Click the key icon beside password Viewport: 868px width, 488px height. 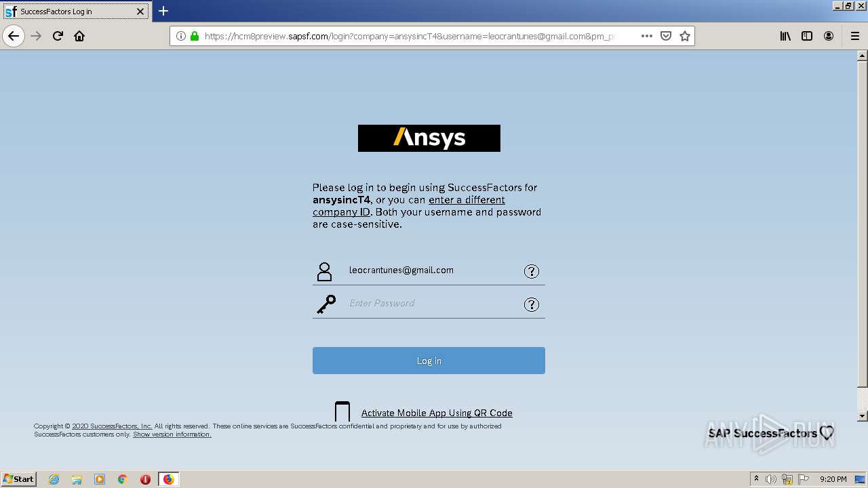point(326,304)
